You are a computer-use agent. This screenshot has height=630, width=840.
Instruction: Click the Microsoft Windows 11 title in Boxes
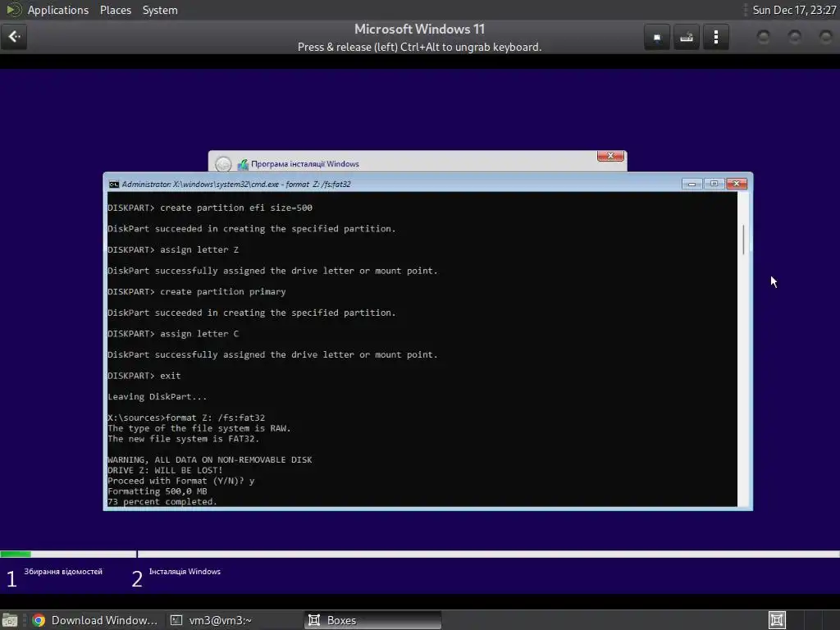click(x=419, y=29)
